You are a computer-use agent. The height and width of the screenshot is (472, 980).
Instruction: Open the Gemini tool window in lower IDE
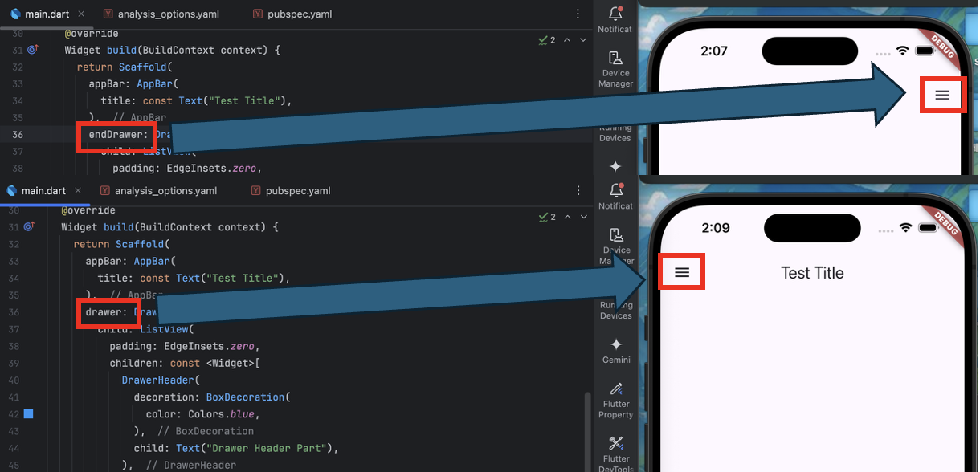(616, 350)
